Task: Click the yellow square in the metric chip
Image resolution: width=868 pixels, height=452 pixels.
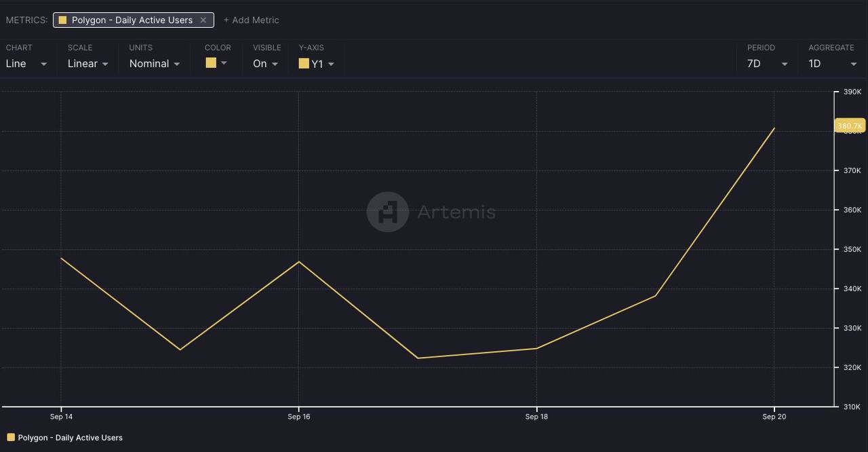Action: [x=62, y=20]
